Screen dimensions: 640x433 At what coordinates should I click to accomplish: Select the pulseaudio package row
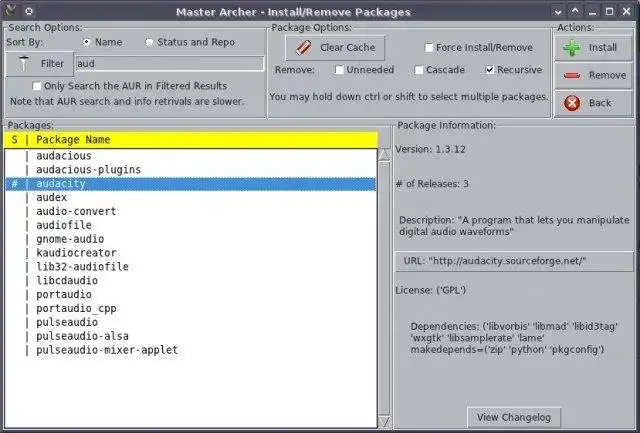coord(191,322)
